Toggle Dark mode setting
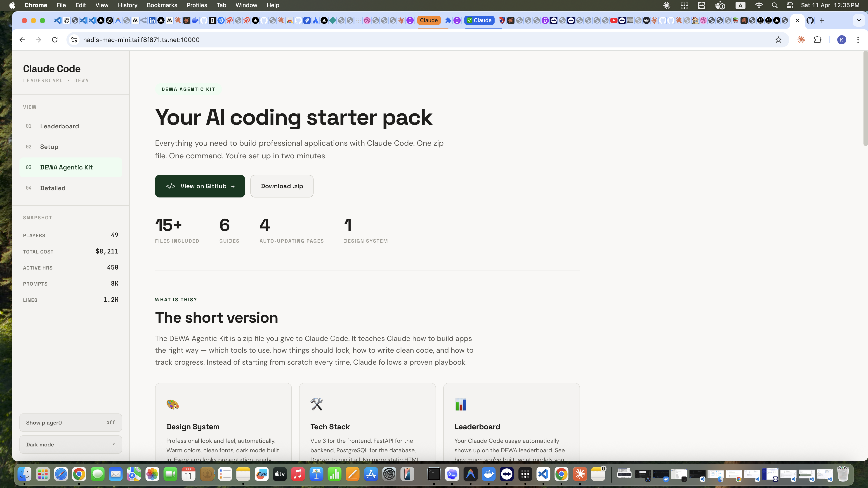 click(x=71, y=444)
